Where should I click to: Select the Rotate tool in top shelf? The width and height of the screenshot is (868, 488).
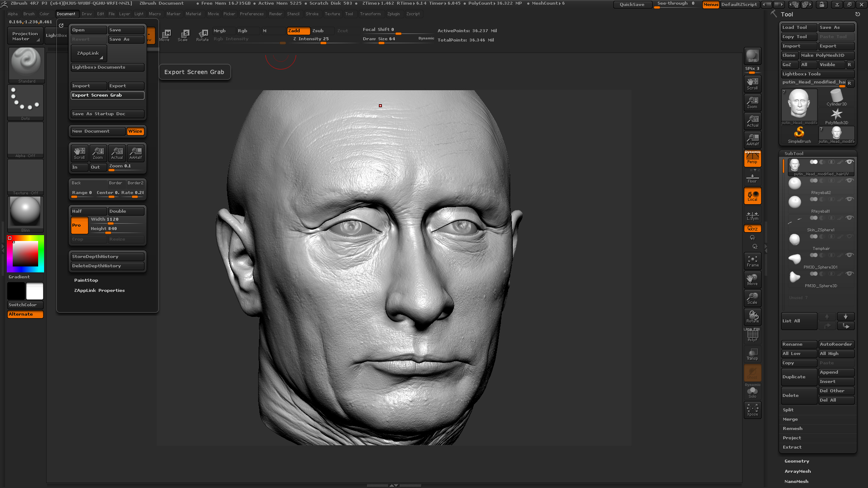click(202, 35)
